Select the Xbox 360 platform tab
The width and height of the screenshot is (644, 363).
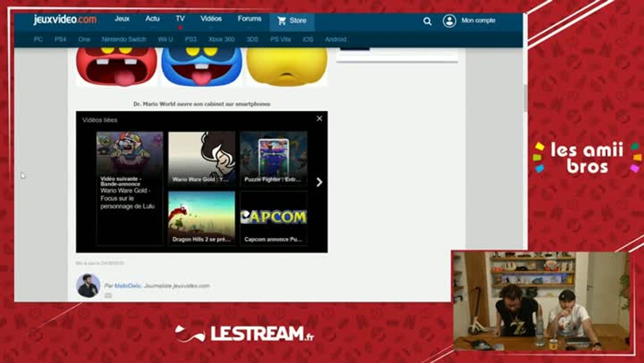(x=222, y=39)
